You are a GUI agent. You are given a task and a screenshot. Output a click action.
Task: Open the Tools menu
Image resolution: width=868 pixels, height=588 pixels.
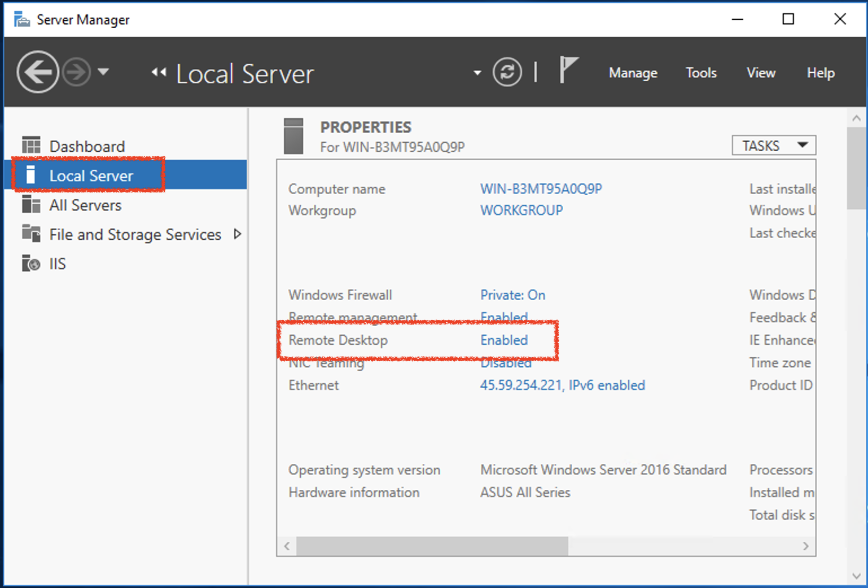point(701,73)
